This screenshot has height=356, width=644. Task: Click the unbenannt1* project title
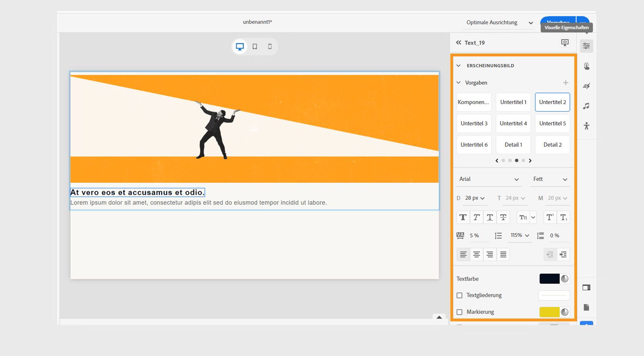pos(258,22)
